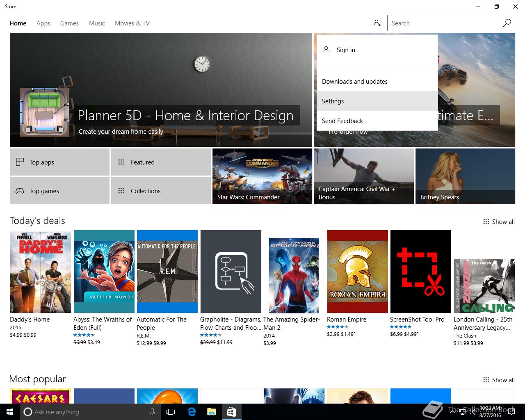
Task: Click the Store icon in taskbar
Action: 231,412
